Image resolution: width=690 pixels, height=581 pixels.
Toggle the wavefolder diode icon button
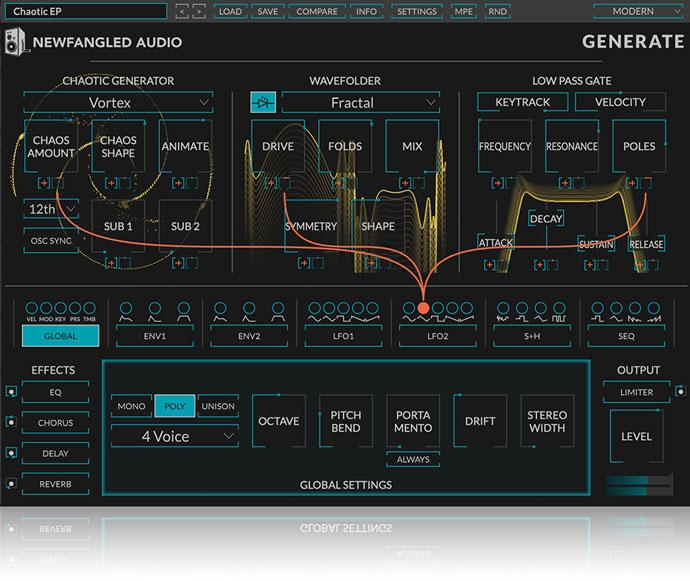tap(264, 102)
